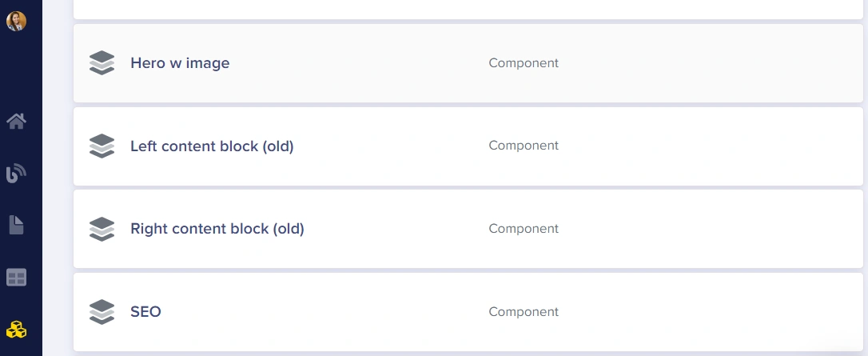The image size is (868, 356).
Task: Go to Home in the sidebar
Action: (x=16, y=122)
